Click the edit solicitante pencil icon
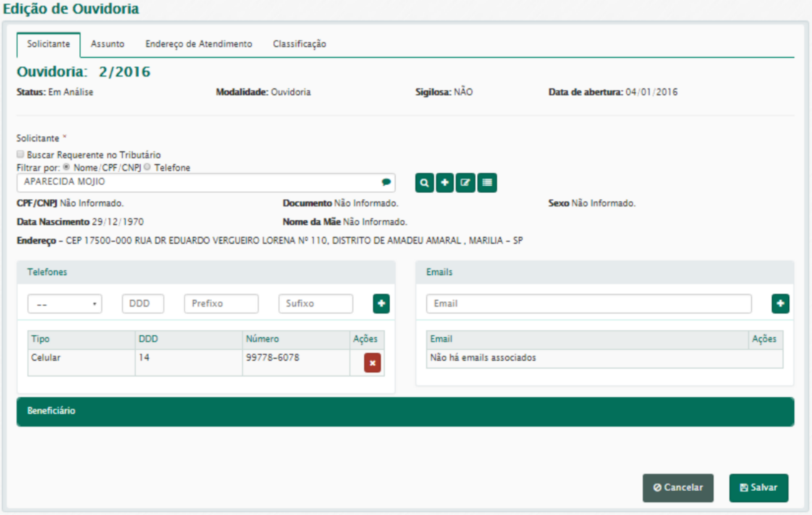 (465, 183)
